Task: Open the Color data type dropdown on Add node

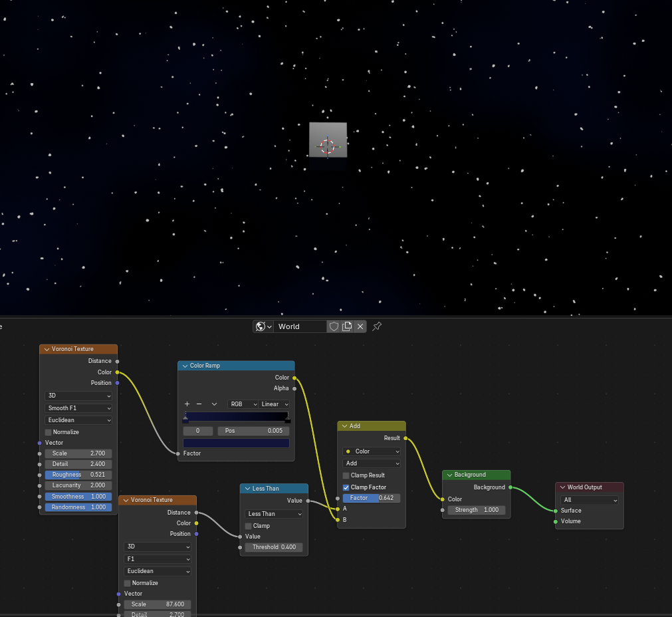Action: 372,451
